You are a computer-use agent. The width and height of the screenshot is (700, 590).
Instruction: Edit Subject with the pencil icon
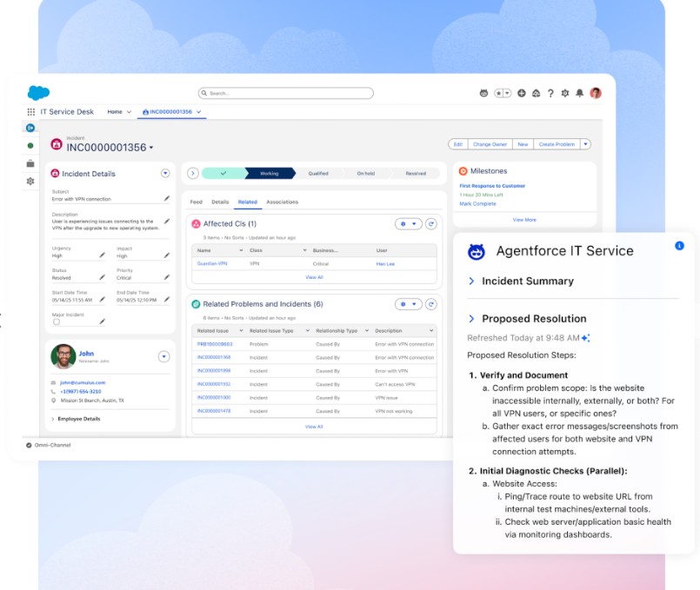[166, 197]
